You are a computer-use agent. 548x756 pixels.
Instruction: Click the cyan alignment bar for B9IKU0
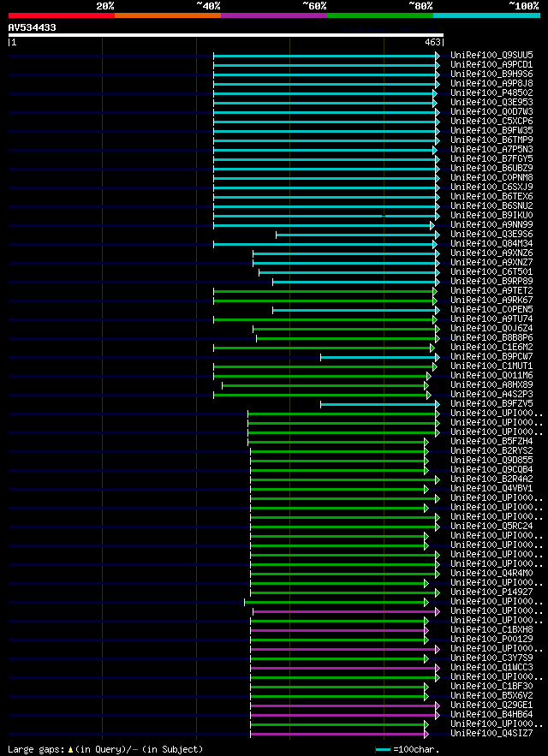326,216
